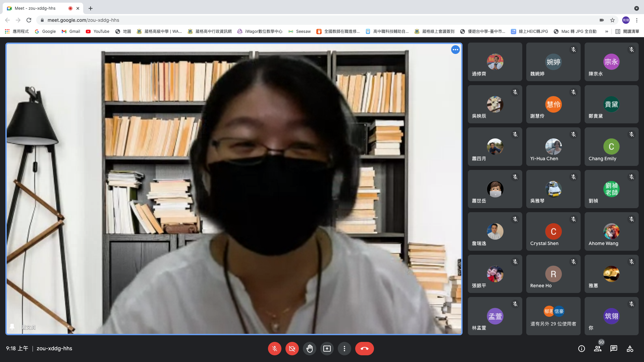Open the activities shapes icon
The height and width of the screenshot is (362, 644).
[x=630, y=349]
